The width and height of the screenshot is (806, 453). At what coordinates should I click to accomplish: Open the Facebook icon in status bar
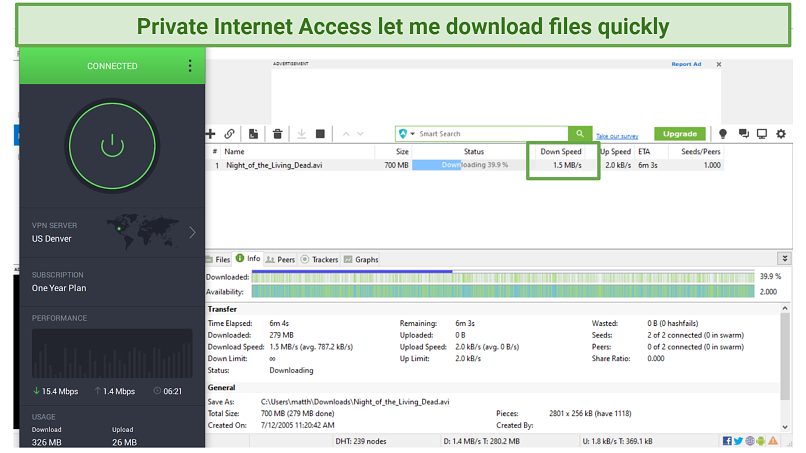[727, 441]
